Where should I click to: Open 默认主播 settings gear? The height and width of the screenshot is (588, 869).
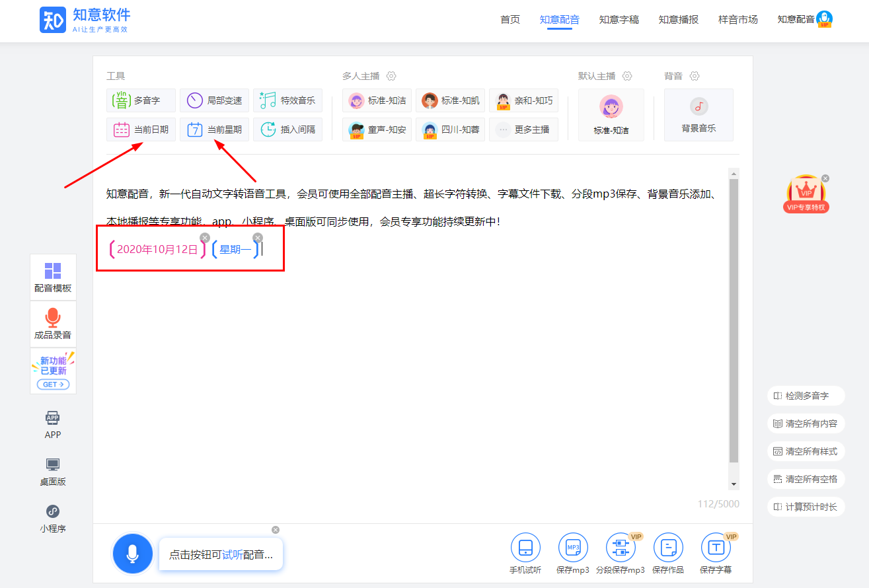627,76
